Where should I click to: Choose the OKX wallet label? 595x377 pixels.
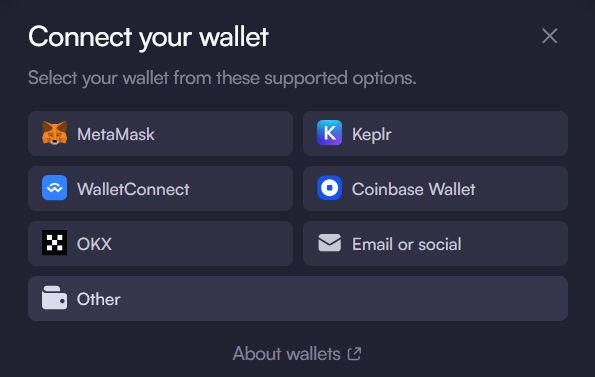click(x=94, y=244)
